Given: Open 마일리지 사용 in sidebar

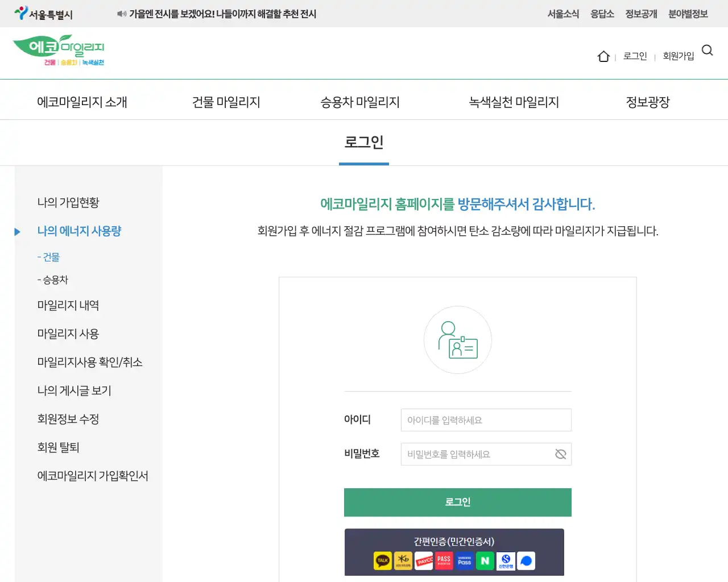Looking at the screenshot, I should 68,334.
